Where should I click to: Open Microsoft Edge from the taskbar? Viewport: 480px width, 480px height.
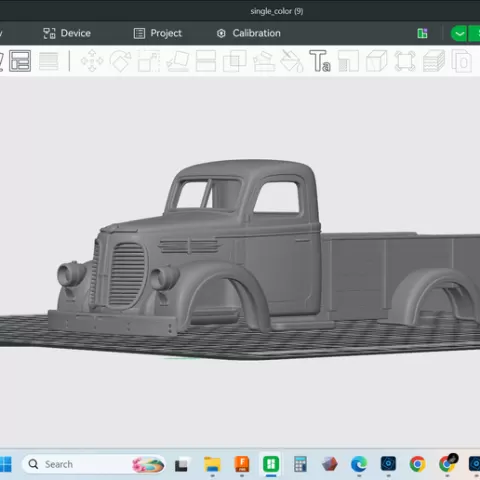tap(359, 464)
